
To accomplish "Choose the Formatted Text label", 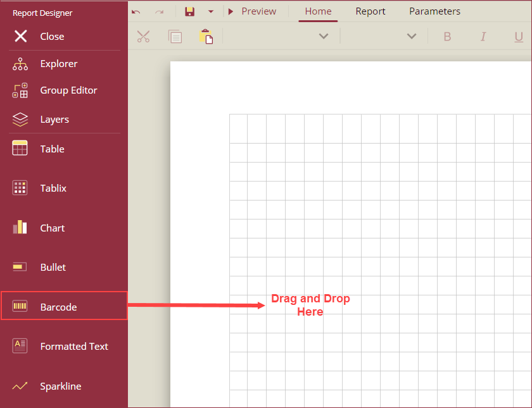I will pos(74,347).
